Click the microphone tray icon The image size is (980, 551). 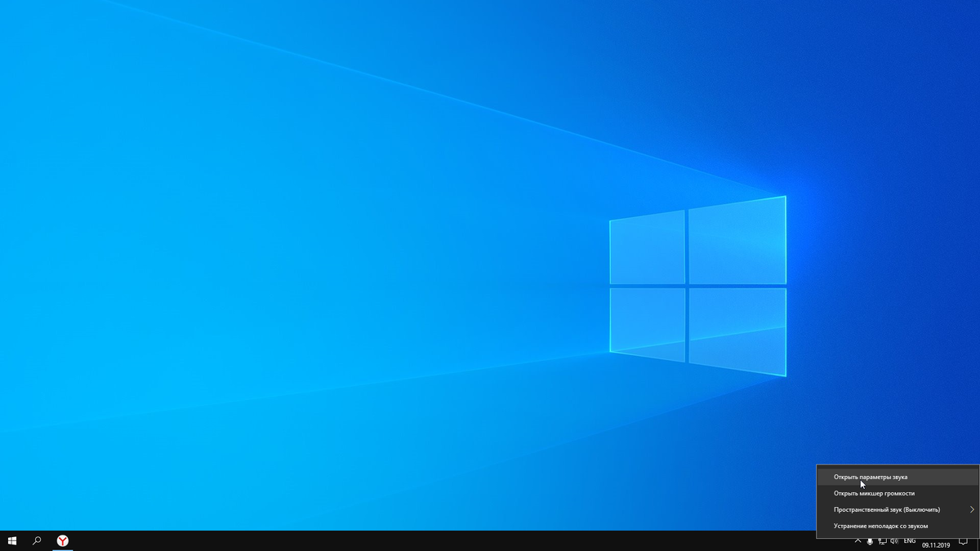pos(870,541)
